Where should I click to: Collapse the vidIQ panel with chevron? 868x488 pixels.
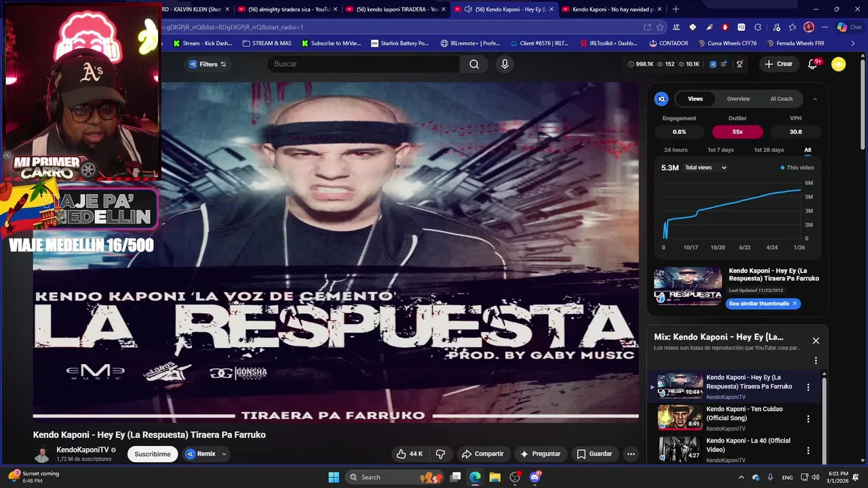tap(814, 99)
